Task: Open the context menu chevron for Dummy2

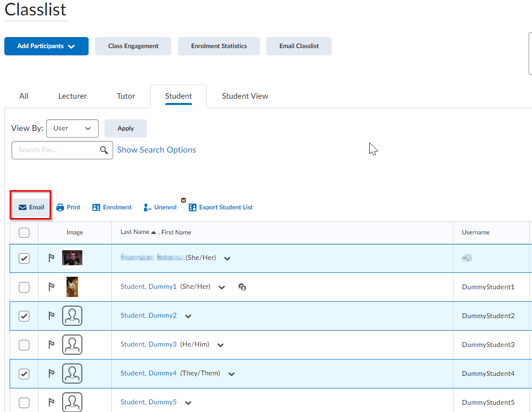Action: click(188, 316)
